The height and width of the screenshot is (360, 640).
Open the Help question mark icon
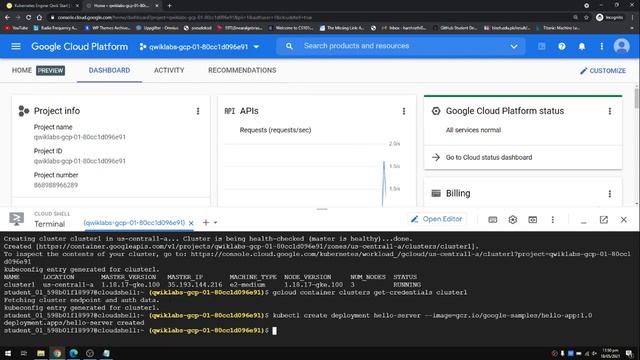[x=562, y=47]
